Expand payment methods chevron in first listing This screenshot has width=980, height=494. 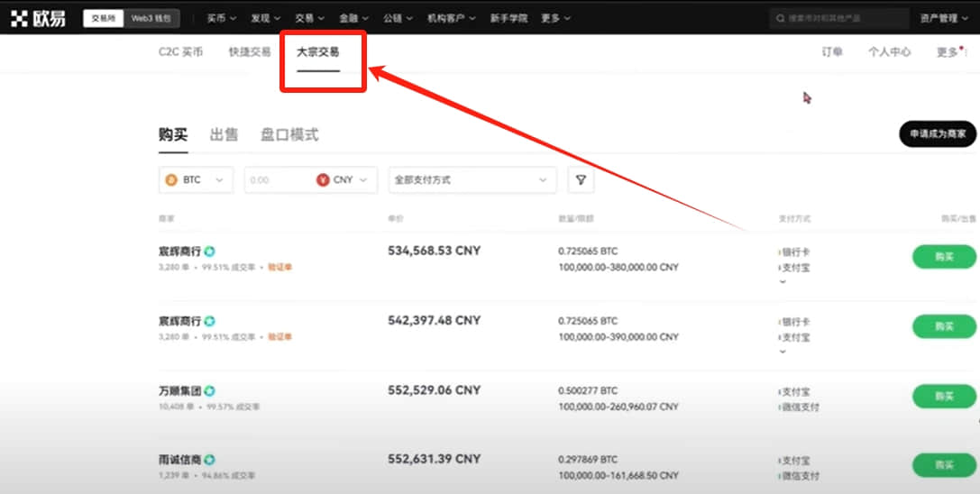[783, 282]
